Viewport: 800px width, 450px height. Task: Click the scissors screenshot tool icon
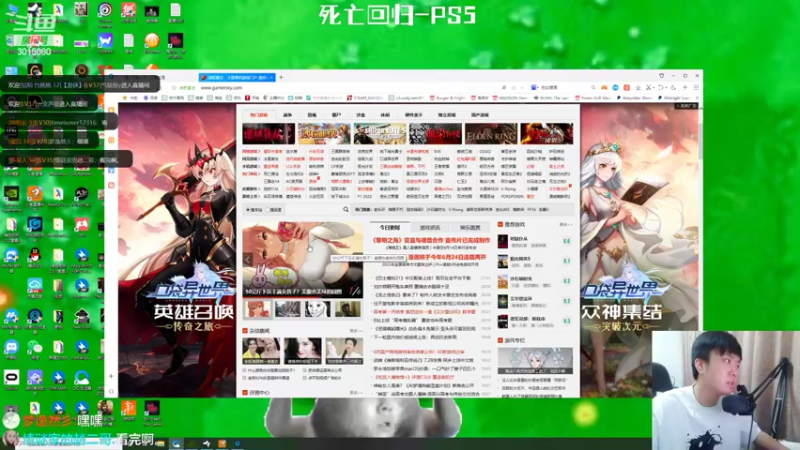tap(649, 88)
